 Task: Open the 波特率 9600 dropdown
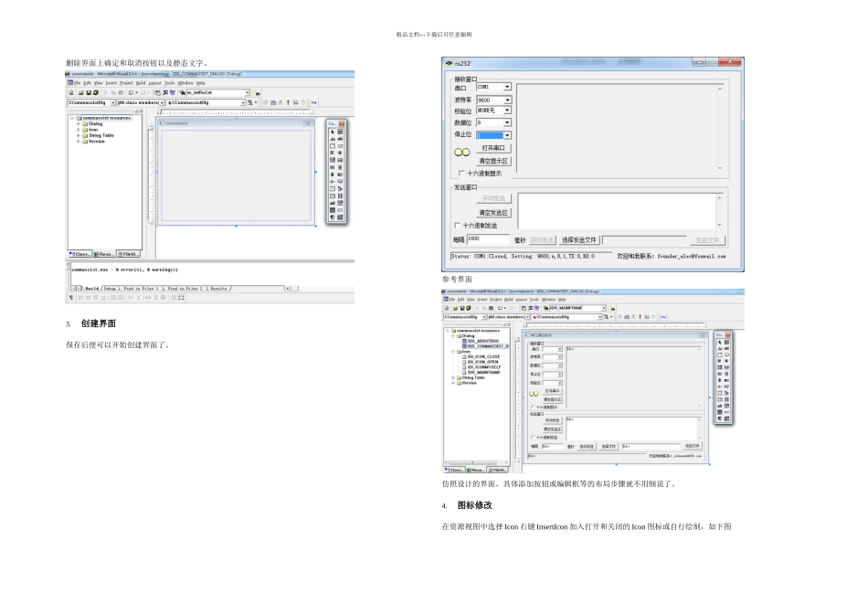click(507, 100)
